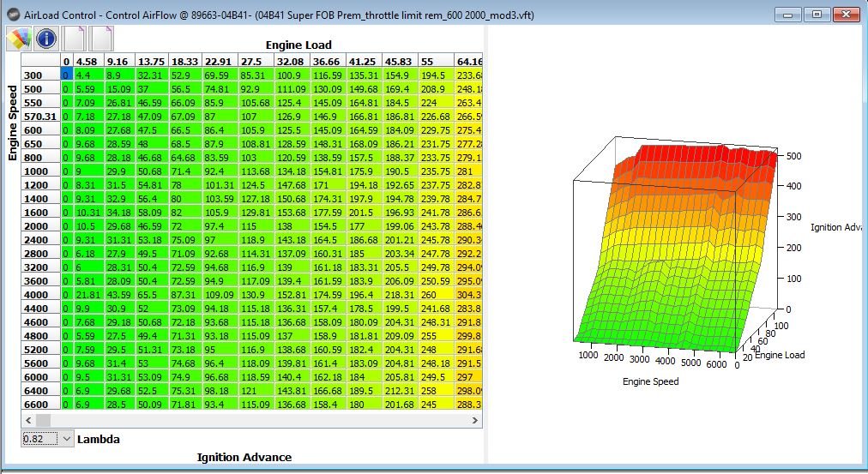This screenshot has width=868, height=474.
Task: Select the 22.91 engine load column header
Action: [x=220, y=61]
